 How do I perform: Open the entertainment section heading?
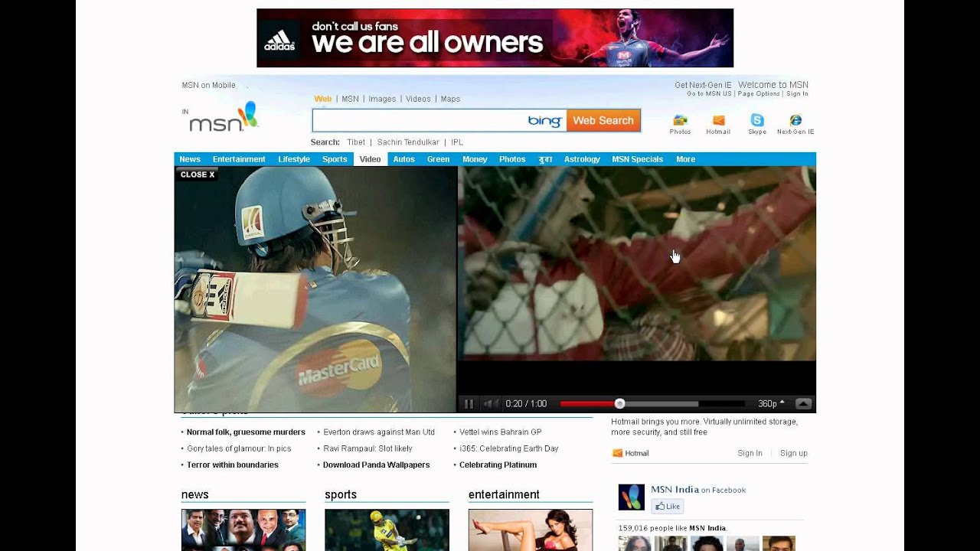pos(504,494)
